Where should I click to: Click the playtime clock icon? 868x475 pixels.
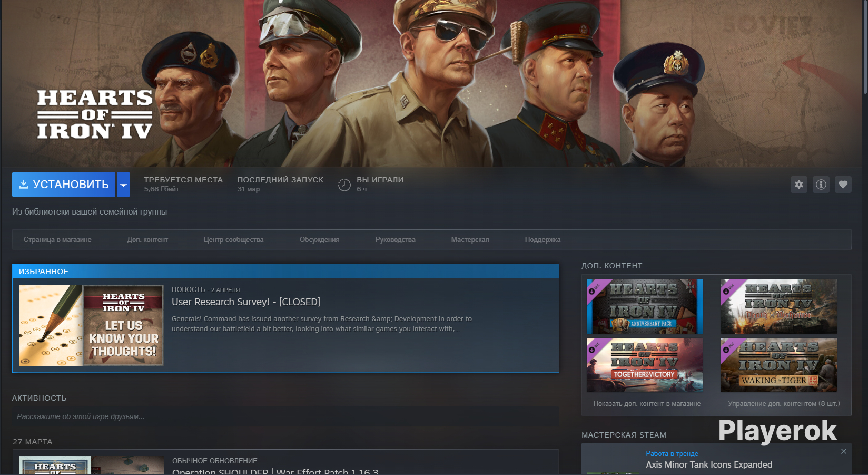coord(344,185)
